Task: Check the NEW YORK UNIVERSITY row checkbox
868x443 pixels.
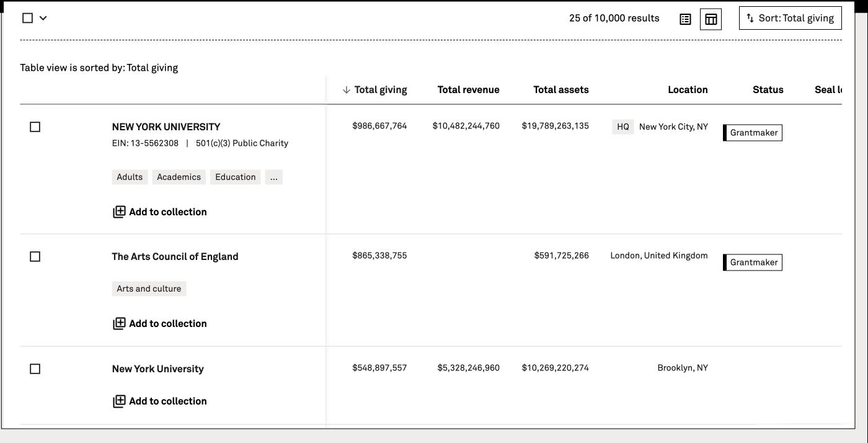Action: pyautogui.click(x=35, y=127)
